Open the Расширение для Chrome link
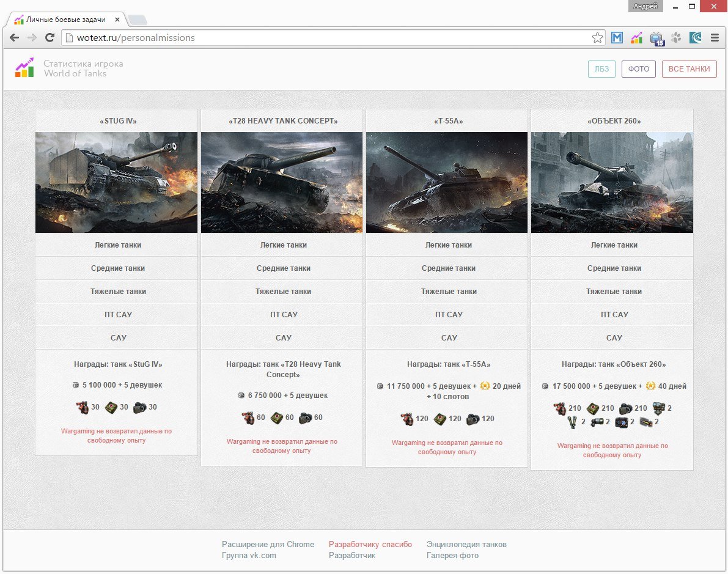This screenshot has height=574, width=728. tap(268, 544)
